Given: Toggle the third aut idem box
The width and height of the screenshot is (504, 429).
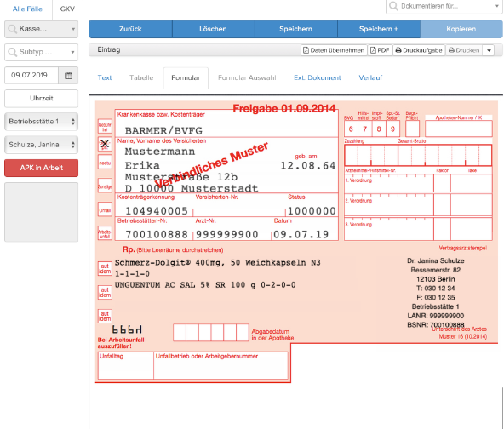Looking at the screenshot, I should pyautogui.click(x=105, y=316).
